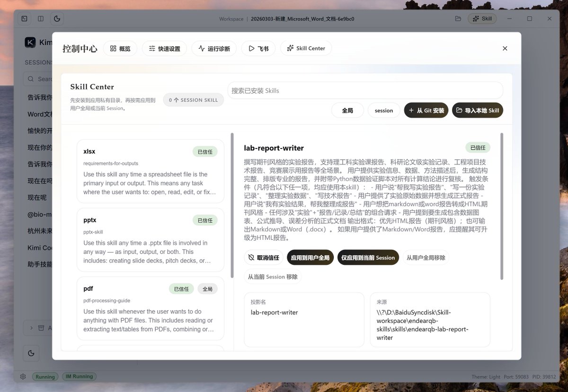Click the moon theme icon in the title bar

coord(57,19)
